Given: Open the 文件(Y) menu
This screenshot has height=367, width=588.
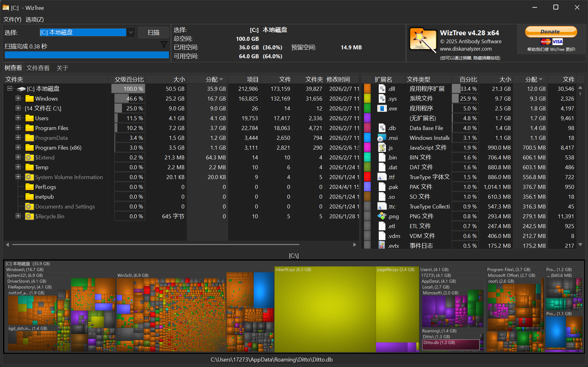Looking at the screenshot, I should (x=12, y=19).
